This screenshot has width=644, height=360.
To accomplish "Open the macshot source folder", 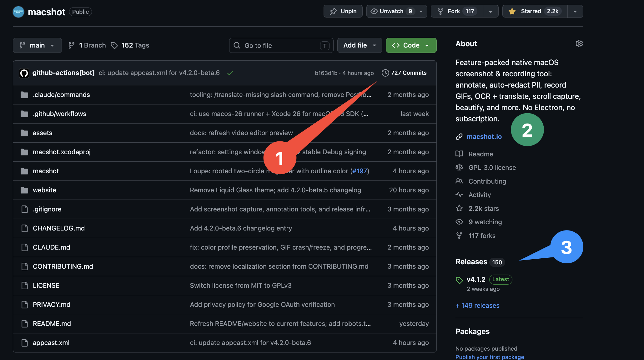I will click(x=46, y=171).
